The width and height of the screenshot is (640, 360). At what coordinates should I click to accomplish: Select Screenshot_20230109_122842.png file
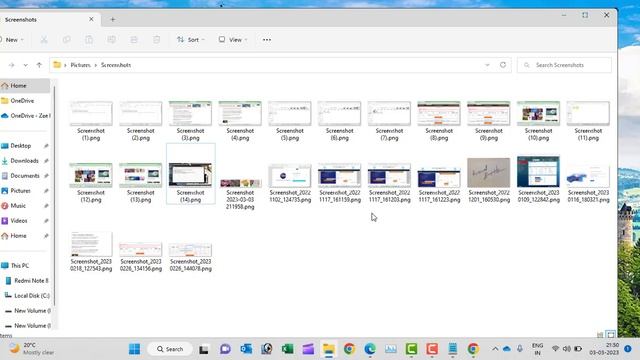pyautogui.click(x=538, y=179)
